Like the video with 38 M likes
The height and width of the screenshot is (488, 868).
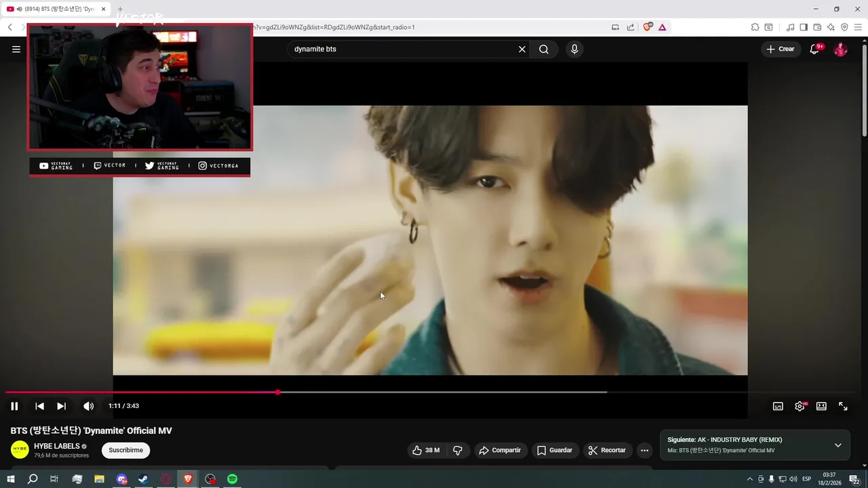click(x=426, y=450)
